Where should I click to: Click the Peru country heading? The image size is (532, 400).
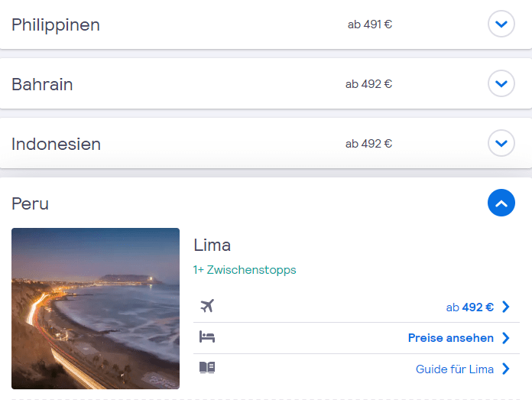click(31, 203)
